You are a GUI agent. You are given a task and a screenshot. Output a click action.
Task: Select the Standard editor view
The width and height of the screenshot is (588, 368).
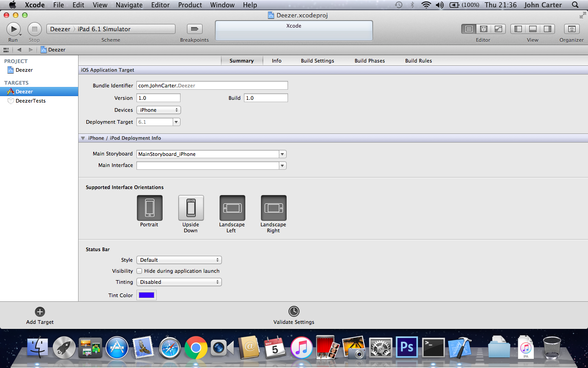pyautogui.click(x=469, y=29)
